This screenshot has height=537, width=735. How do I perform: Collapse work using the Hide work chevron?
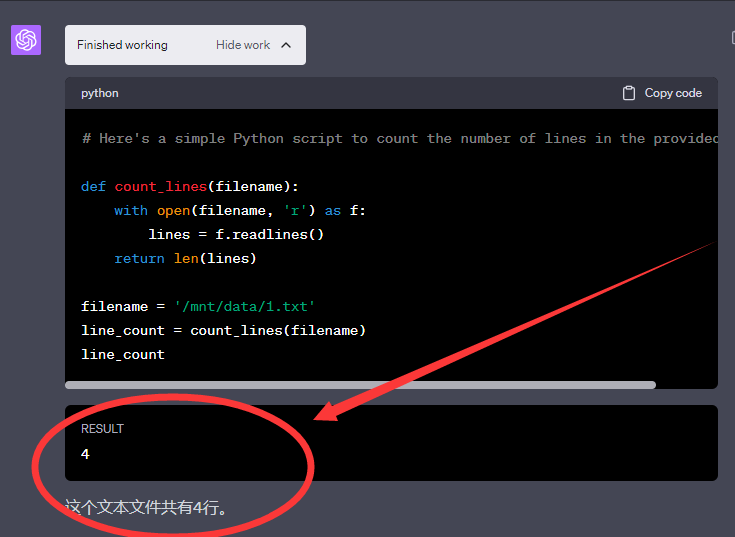pyautogui.click(x=286, y=45)
